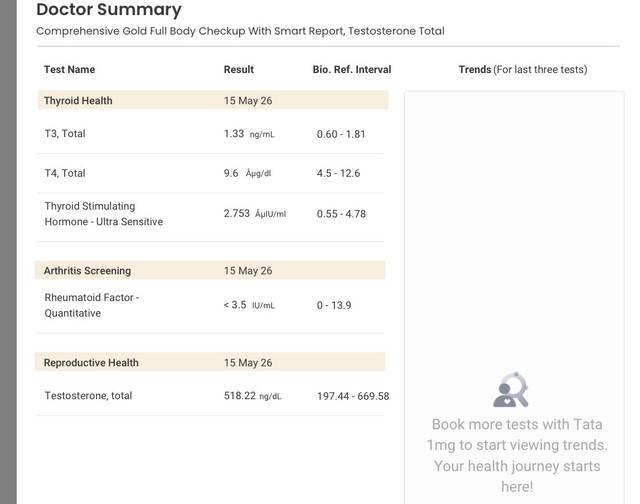This screenshot has height=504, width=640.
Task: Click the 'ng/dL' unit beside Testosterone result
Action: (270, 396)
